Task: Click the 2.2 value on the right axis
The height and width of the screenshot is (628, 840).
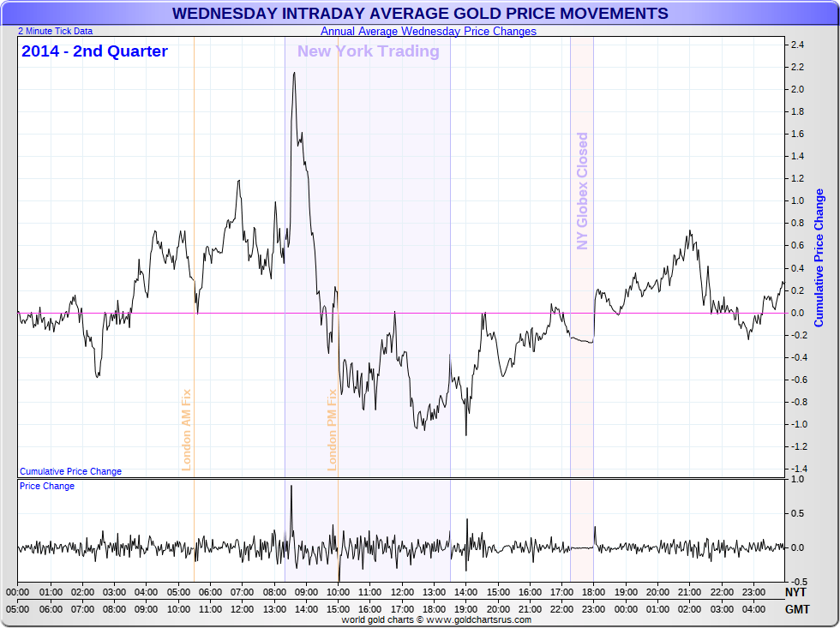Action: coord(797,67)
